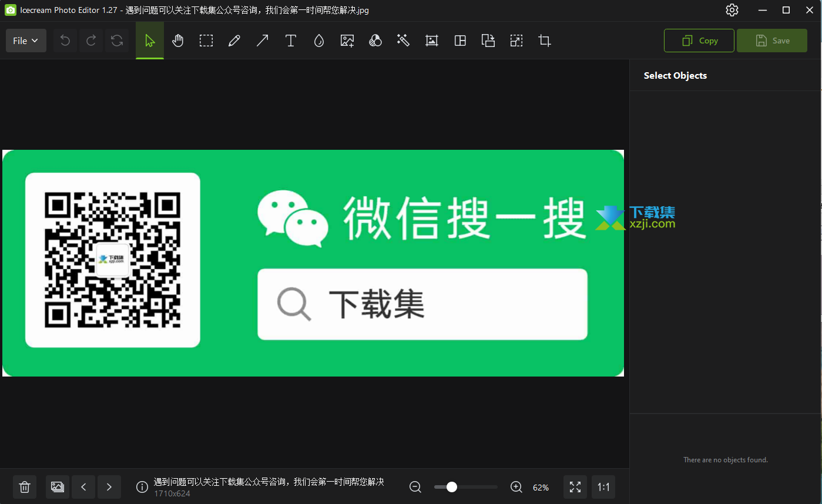Click the Redo arrow icon
The image size is (822, 504).
pyautogui.click(x=91, y=41)
